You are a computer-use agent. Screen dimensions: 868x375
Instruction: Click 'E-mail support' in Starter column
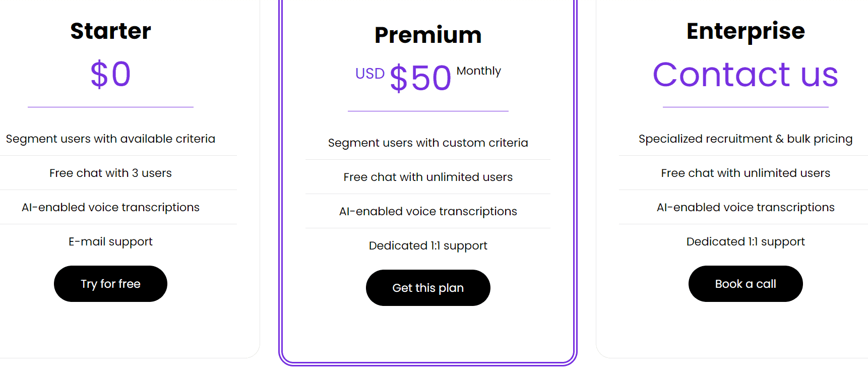pos(110,241)
